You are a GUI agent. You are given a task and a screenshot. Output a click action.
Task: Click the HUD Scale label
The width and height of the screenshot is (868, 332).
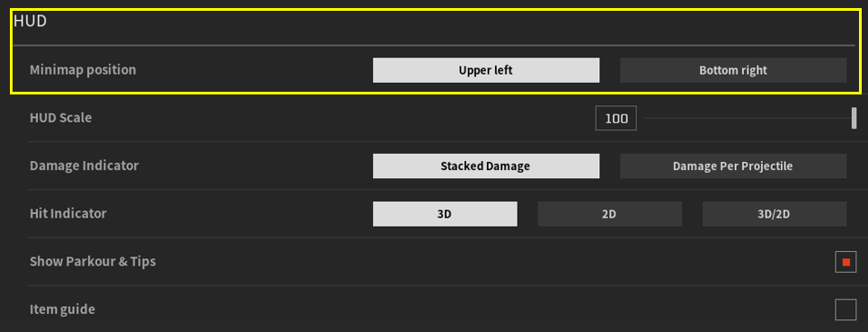pos(61,118)
